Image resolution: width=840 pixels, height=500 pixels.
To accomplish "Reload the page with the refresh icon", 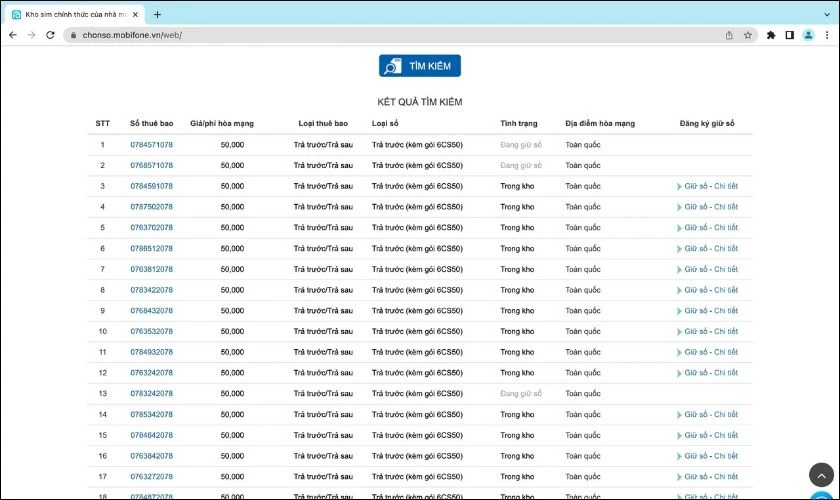I will [x=50, y=34].
